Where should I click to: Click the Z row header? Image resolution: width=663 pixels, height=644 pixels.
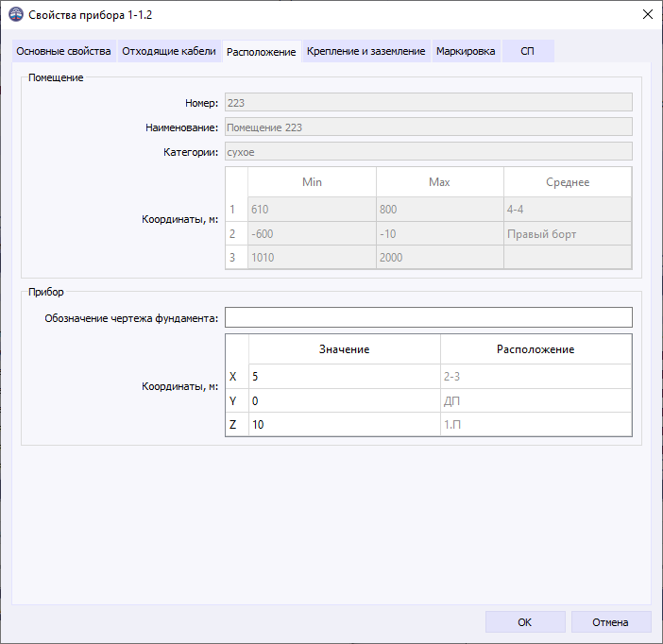tap(237, 424)
